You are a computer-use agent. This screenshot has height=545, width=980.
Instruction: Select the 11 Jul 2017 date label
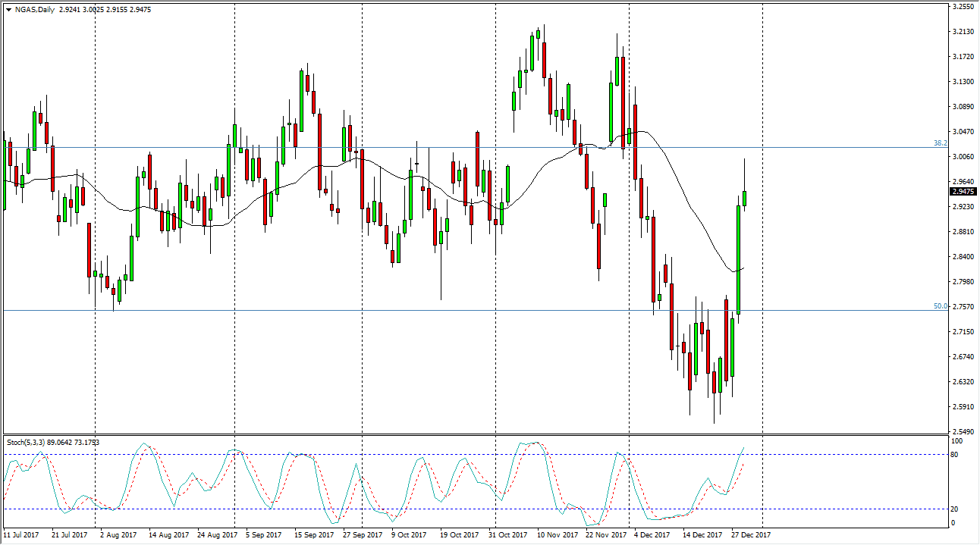21,534
